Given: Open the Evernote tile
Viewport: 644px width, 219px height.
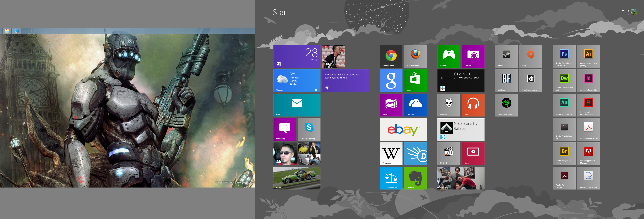Looking at the screenshot, I should [415, 178].
